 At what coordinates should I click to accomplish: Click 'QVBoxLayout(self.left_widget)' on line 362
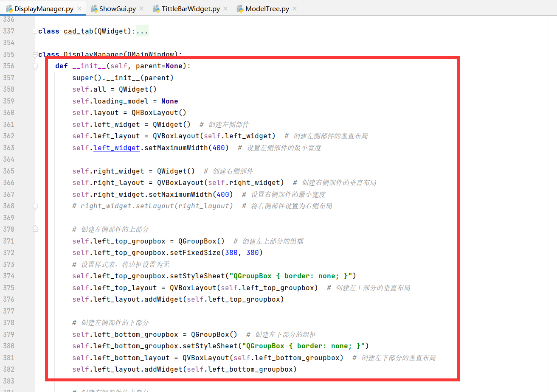pos(214,136)
